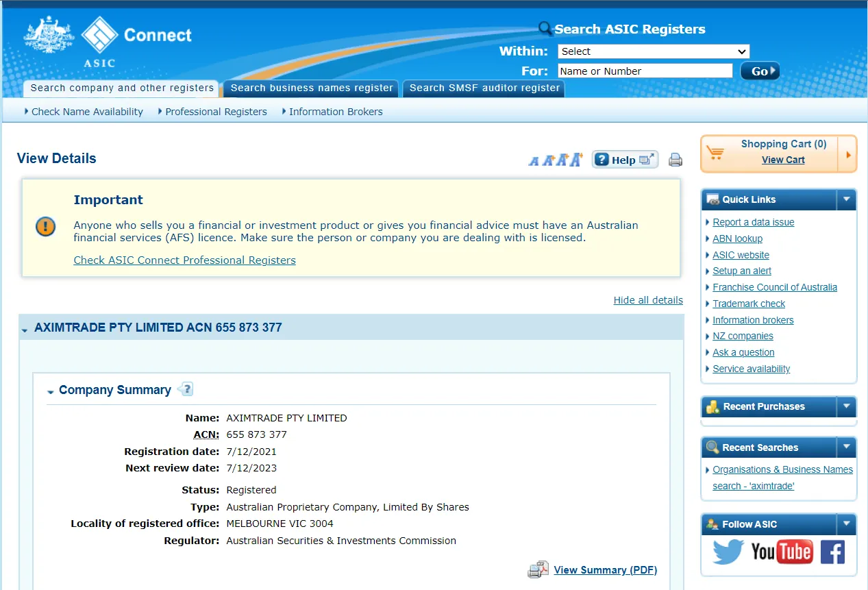Open Trademark check link
The height and width of the screenshot is (590, 868).
point(749,304)
